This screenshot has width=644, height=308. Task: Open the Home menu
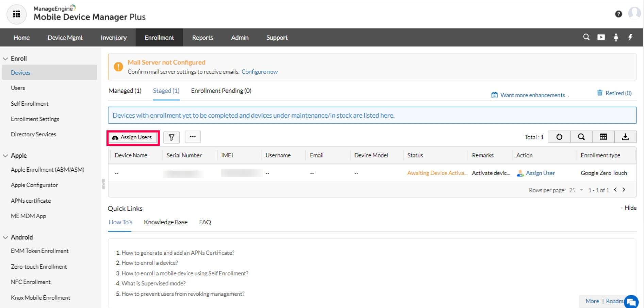tap(21, 37)
